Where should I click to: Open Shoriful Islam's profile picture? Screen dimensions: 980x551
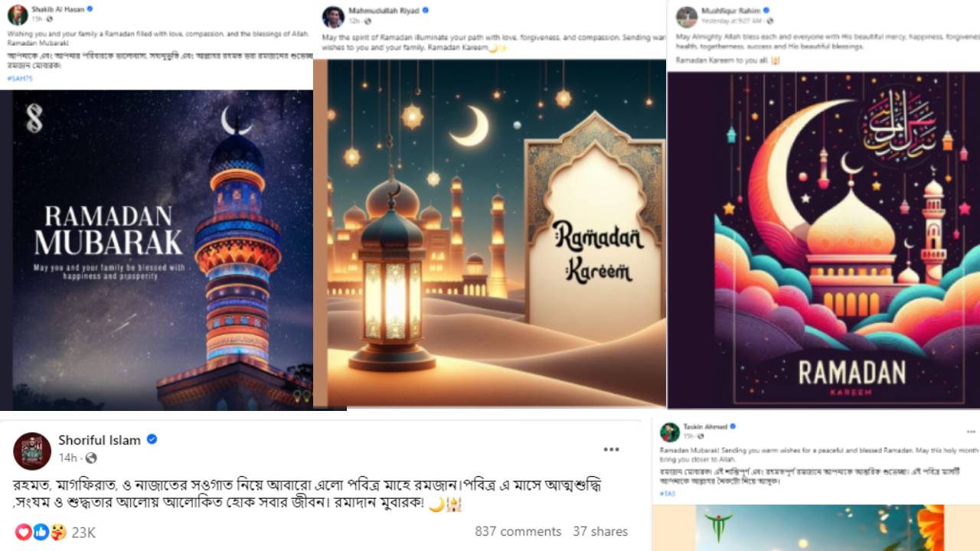click(x=32, y=450)
